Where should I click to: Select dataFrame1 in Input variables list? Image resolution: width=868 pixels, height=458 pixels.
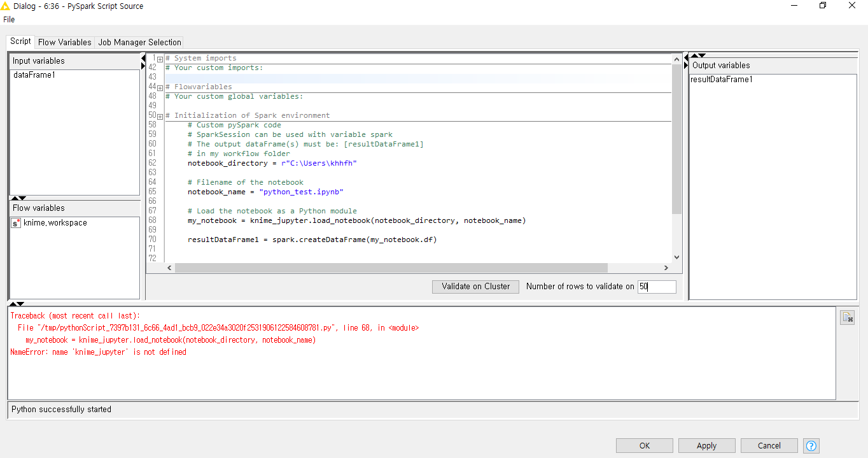point(34,75)
